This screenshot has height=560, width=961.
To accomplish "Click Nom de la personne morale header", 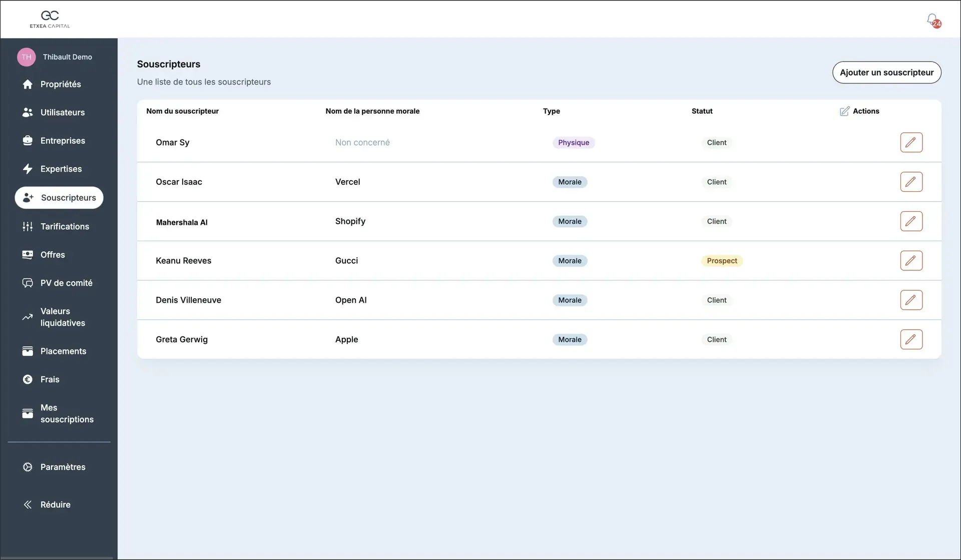I will (372, 111).
